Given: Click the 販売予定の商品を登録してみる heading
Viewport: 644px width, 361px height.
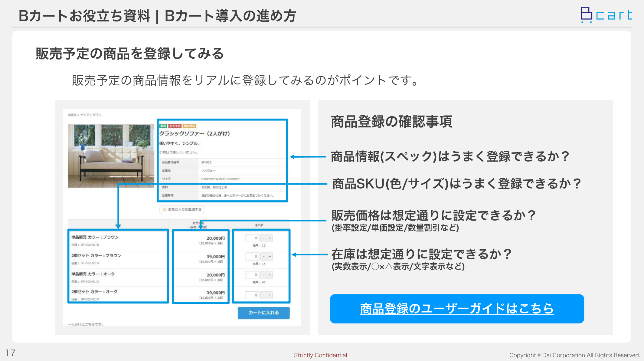Looking at the screenshot, I should coord(130,54).
